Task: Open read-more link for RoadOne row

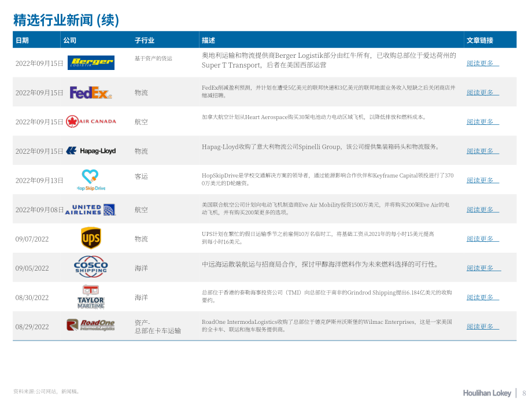Action: coord(482,326)
